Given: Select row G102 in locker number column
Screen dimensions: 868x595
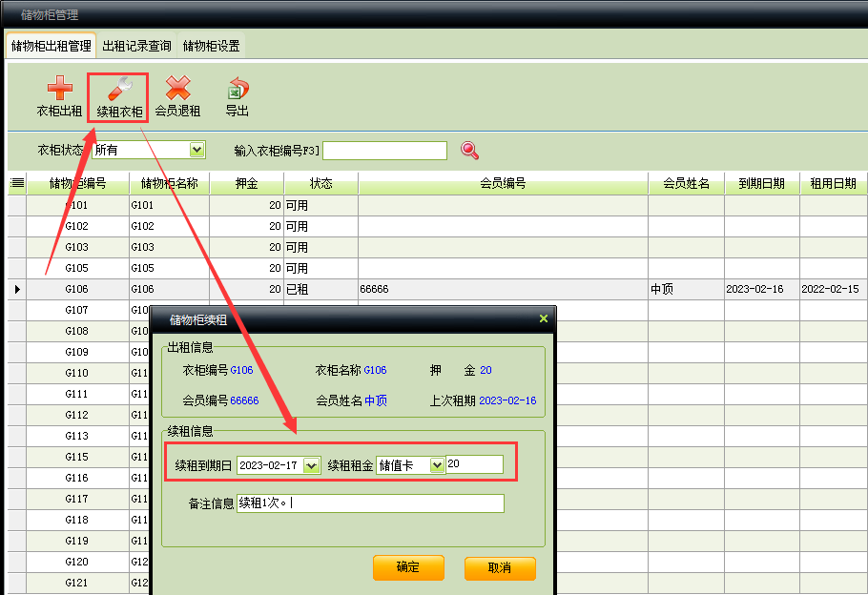Looking at the screenshot, I should tap(77, 226).
